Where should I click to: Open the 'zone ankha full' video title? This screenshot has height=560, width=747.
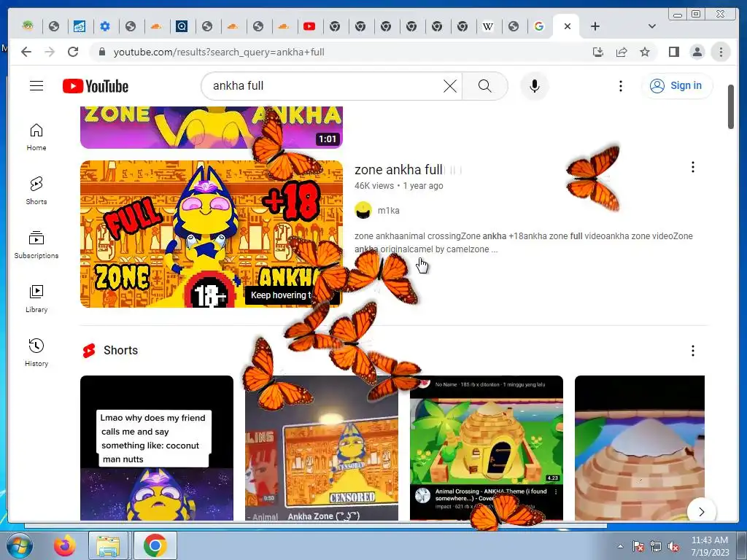pos(398,169)
